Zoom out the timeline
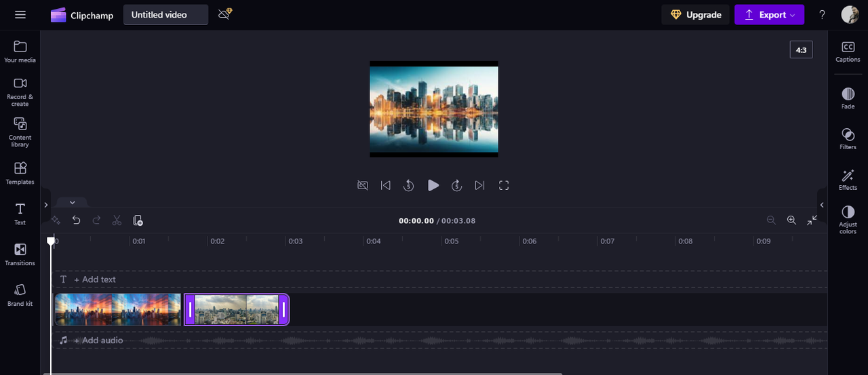Image resolution: width=868 pixels, height=375 pixels. [771, 220]
